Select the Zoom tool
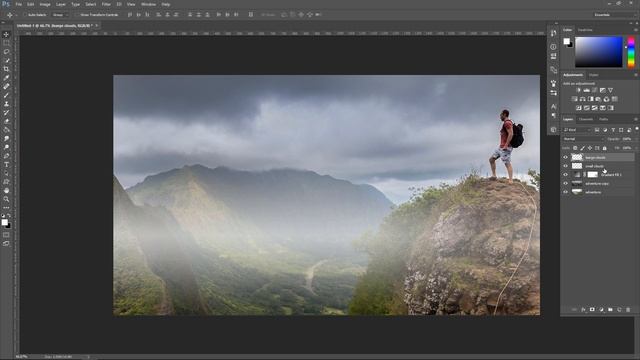Viewport: 640px width, 360px height. coord(6,199)
